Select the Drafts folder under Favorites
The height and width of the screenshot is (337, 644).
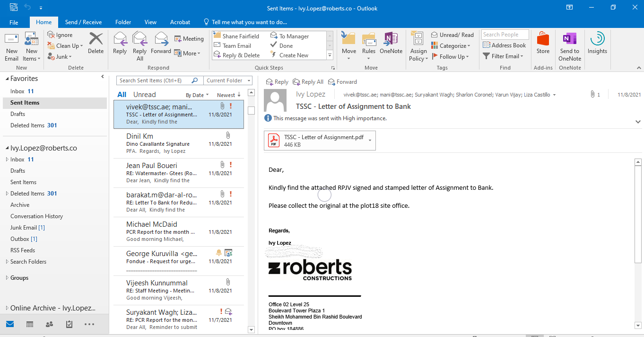[x=18, y=114]
